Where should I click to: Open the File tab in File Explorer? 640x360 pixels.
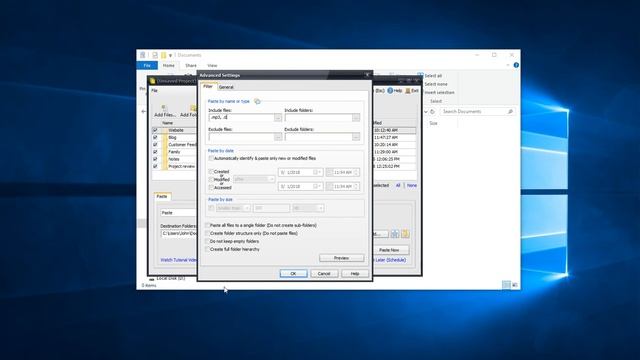(147, 65)
